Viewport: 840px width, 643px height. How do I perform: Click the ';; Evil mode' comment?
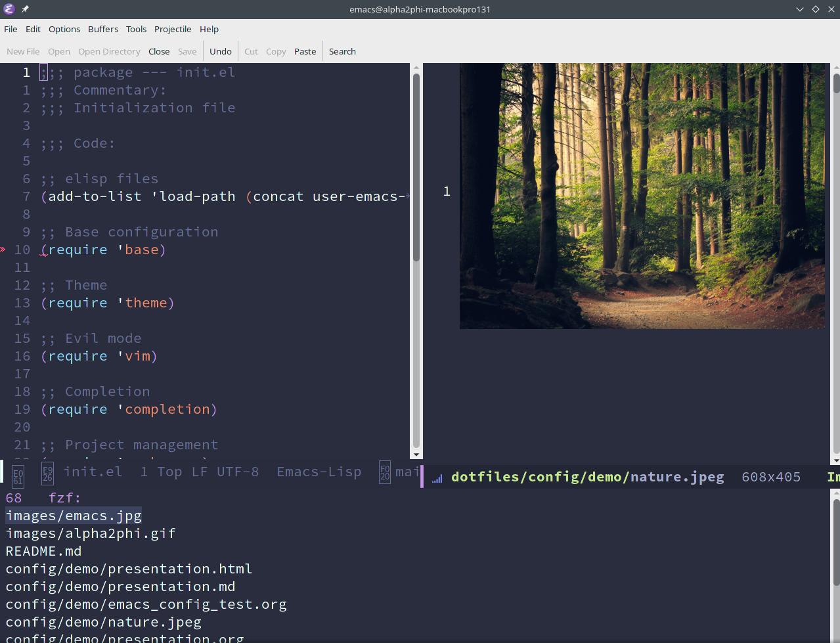coord(91,338)
